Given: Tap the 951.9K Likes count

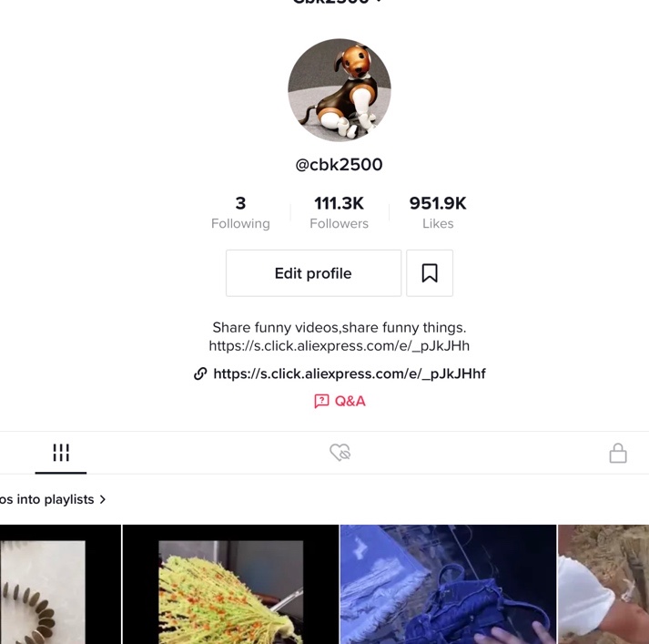Looking at the screenshot, I should [438, 212].
